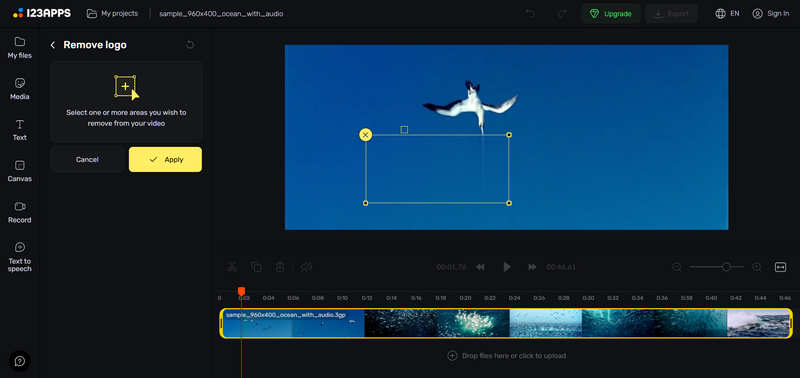The width and height of the screenshot is (800, 378).
Task: Open Text to speech panel
Action: point(19,257)
